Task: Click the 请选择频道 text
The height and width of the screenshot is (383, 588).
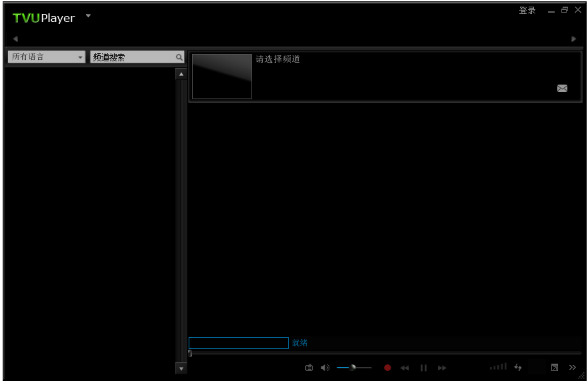Action: point(278,59)
